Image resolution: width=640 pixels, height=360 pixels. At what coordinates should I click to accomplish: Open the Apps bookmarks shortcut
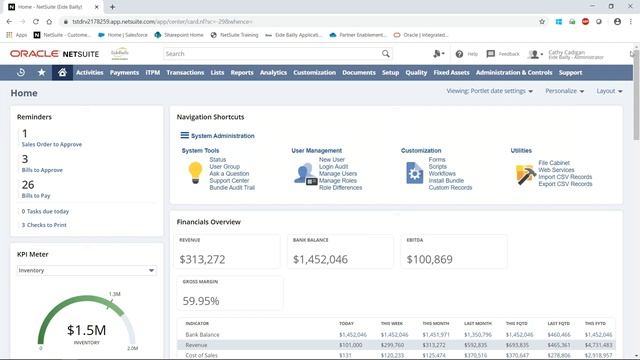[x=16, y=35]
